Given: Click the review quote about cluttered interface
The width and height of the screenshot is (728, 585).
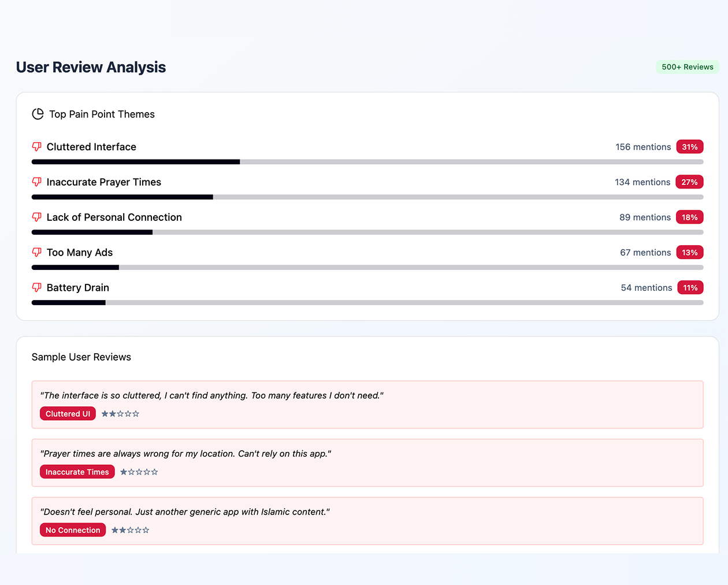Looking at the screenshot, I should coord(212,395).
